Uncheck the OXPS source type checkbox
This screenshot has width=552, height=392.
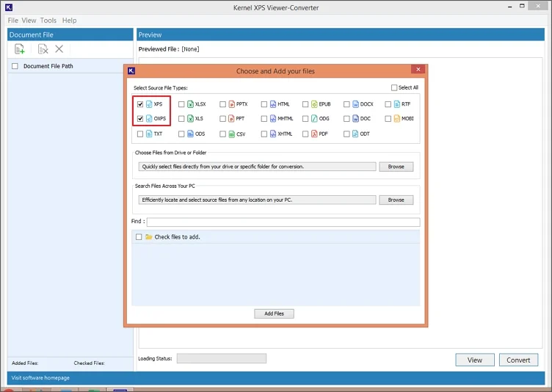click(x=140, y=119)
